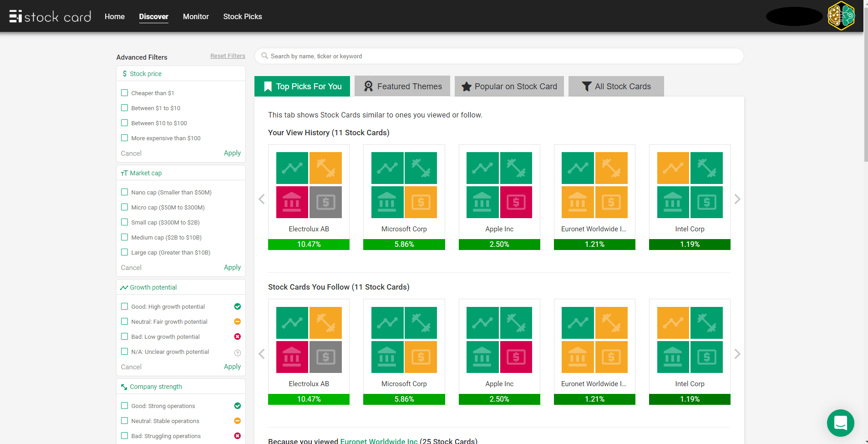Click the Euronet orange bank tile in View History
This screenshot has width=868, height=444.
coord(578,202)
